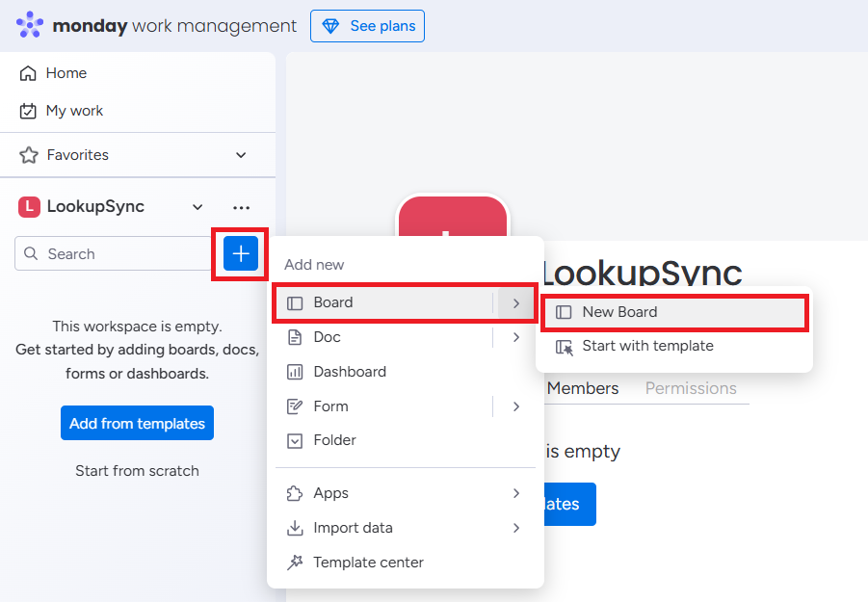Click the large red workspace avatar
The image size is (868, 602).
coord(452,217)
